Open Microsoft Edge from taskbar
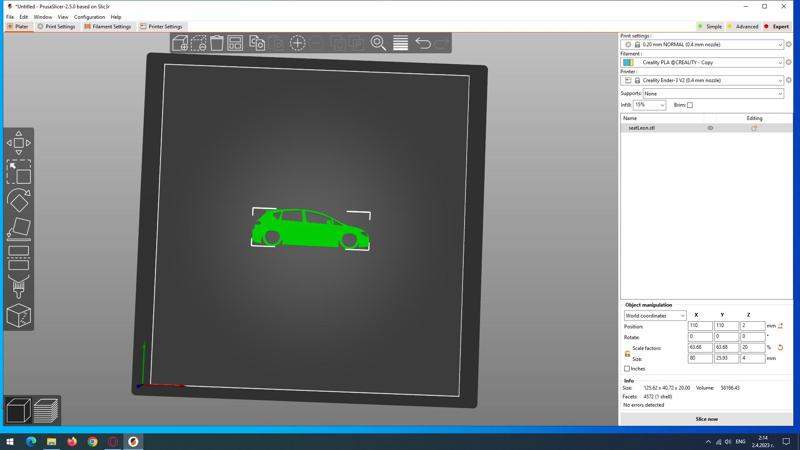Image resolution: width=800 pixels, height=450 pixels. click(31, 442)
